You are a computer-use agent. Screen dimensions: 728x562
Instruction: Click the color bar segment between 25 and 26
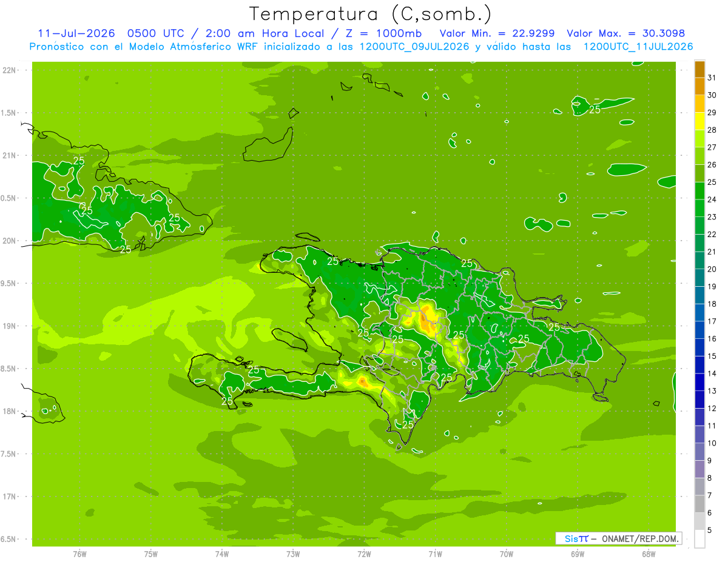point(699,174)
